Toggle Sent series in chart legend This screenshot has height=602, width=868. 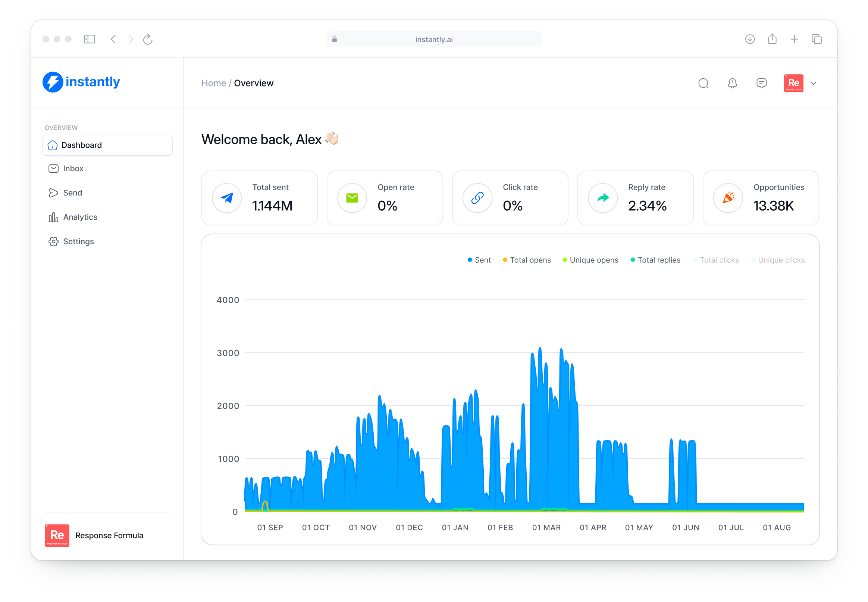(x=479, y=260)
